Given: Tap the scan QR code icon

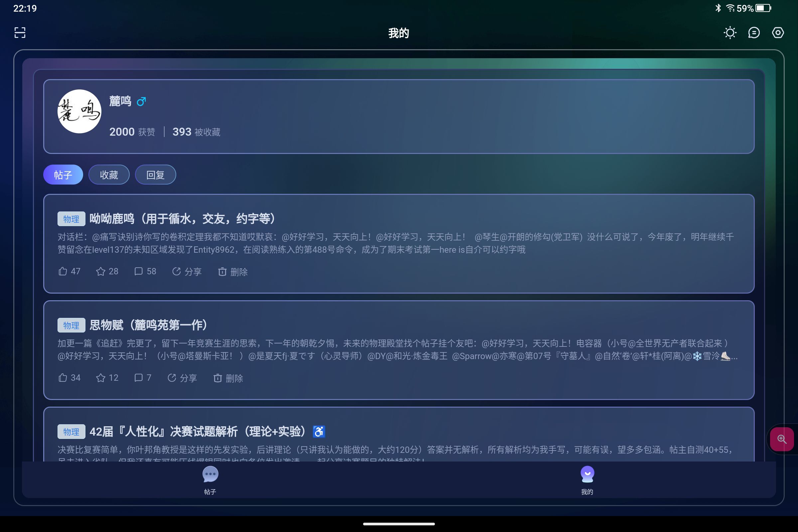Looking at the screenshot, I should pyautogui.click(x=20, y=33).
